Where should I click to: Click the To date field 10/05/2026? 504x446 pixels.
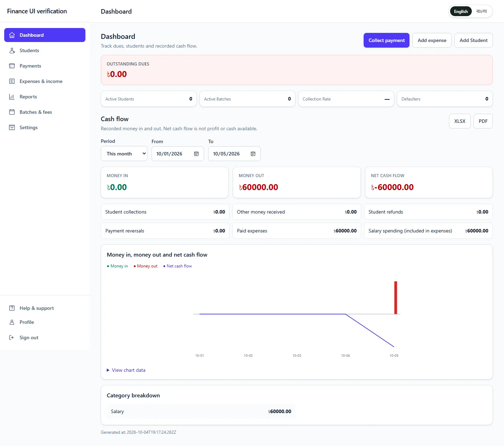pos(234,154)
